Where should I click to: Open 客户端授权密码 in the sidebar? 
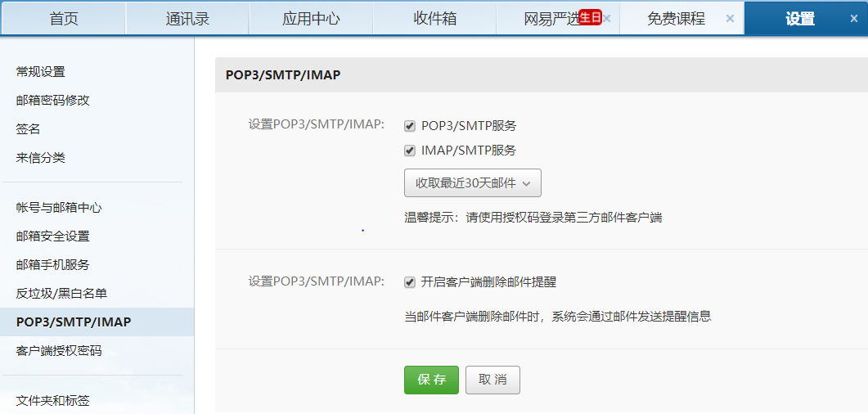(59, 351)
